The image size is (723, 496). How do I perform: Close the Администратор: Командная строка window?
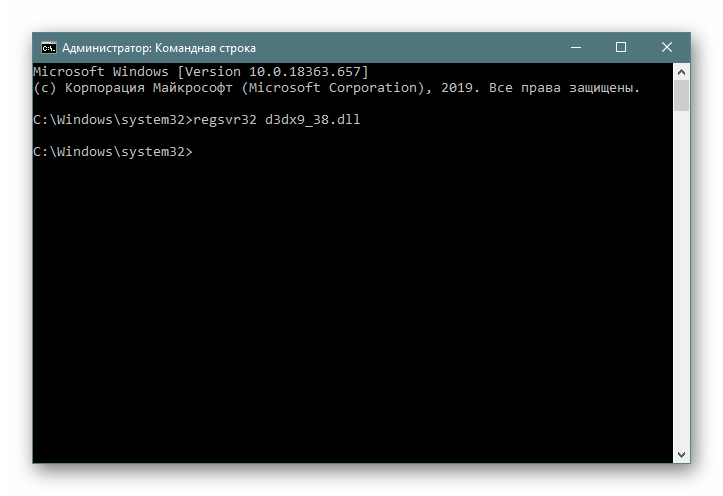(x=667, y=47)
